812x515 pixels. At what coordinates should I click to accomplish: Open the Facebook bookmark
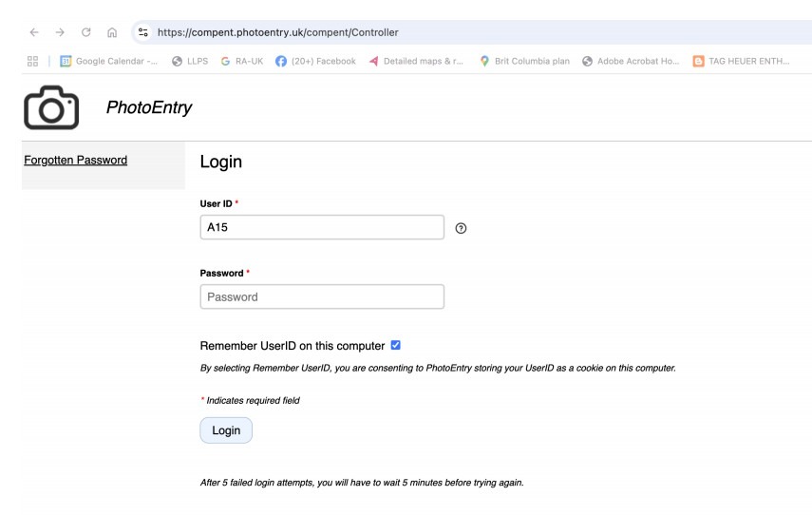316,61
